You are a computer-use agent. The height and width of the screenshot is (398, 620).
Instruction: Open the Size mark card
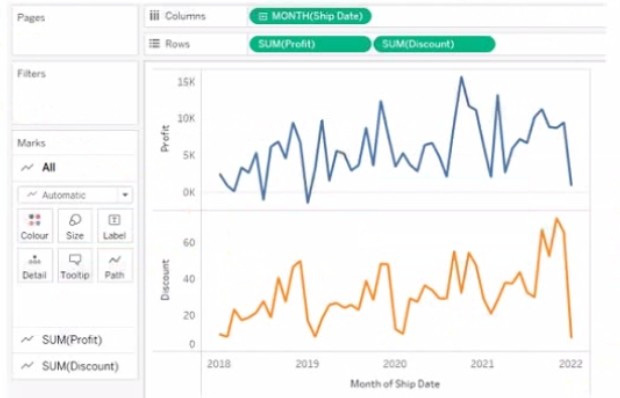(x=75, y=226)
